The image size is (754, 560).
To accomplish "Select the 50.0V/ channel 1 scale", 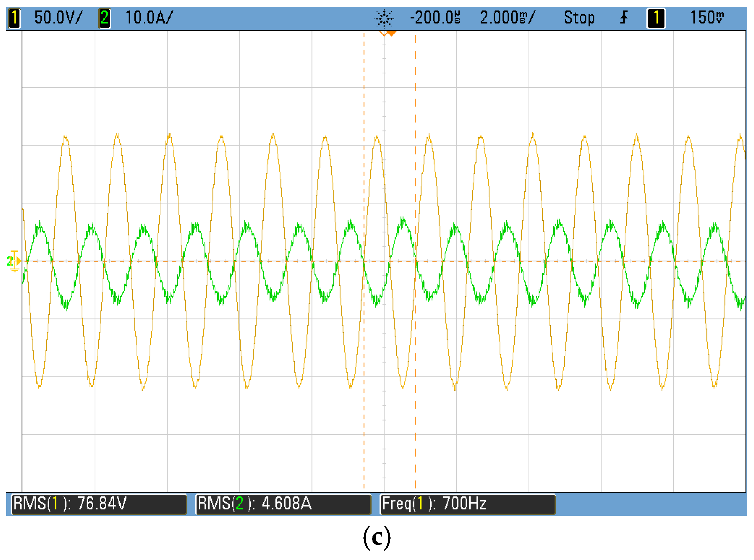I will click(59, 18).
